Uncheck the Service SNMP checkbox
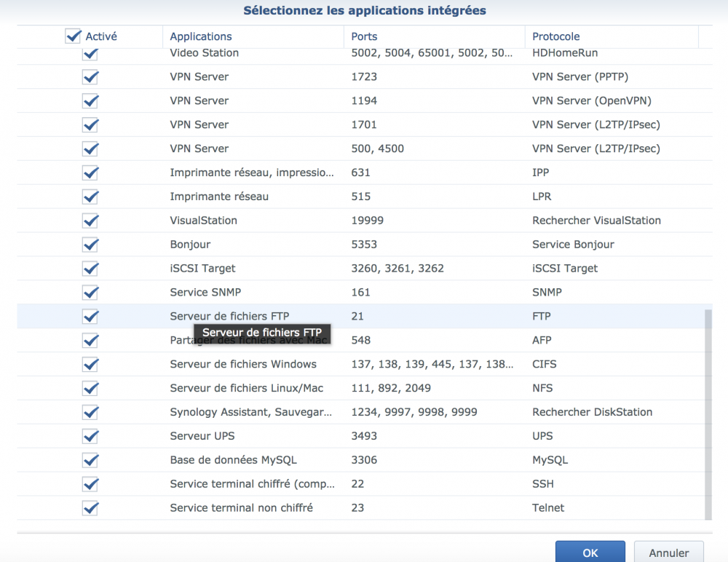Image resolution: width=728 pixels, height=562 pixels. [90, 293]
